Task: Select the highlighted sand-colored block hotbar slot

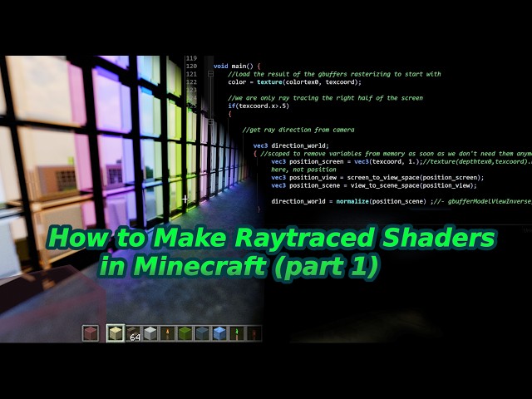Action: 116,332
